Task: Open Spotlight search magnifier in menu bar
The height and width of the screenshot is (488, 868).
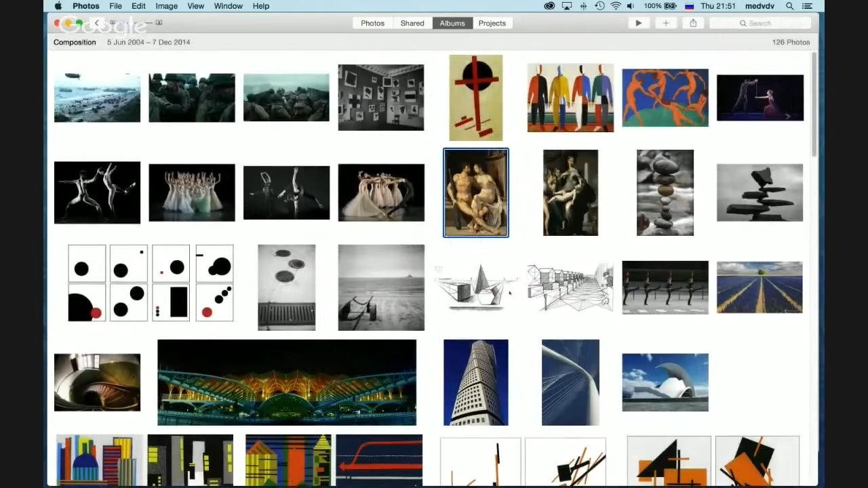Action: [x=789, y=6]
